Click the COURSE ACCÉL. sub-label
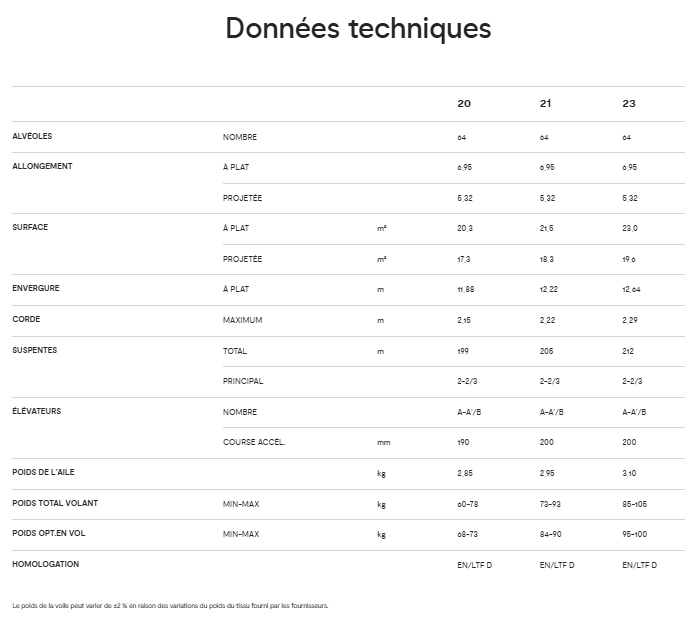 coord(254,442)
